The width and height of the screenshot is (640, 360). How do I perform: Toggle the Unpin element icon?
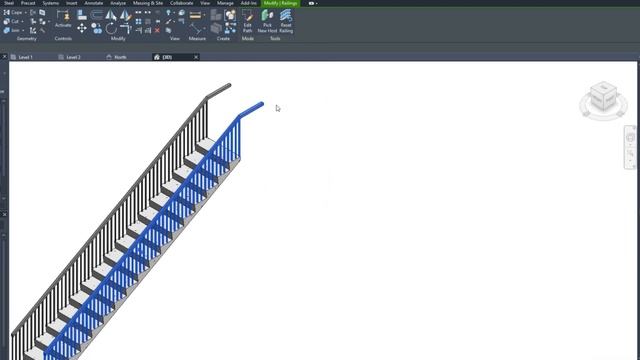(x=157, y=13)
